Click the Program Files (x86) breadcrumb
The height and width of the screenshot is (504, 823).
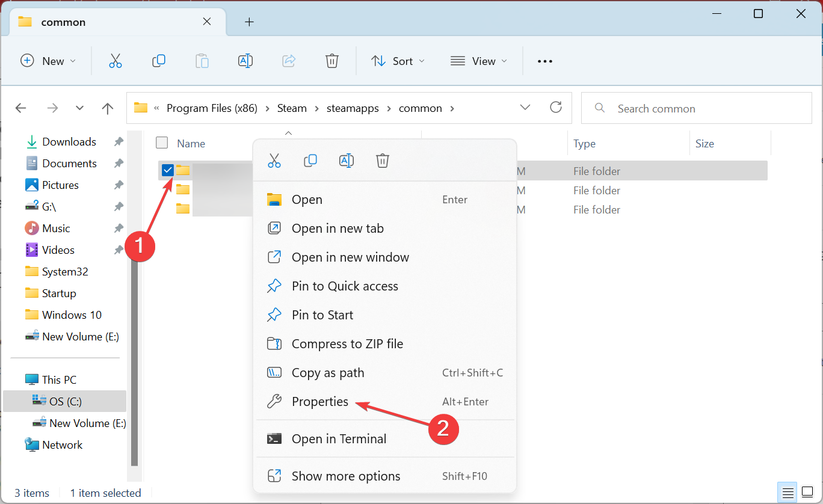coord(212,108)
